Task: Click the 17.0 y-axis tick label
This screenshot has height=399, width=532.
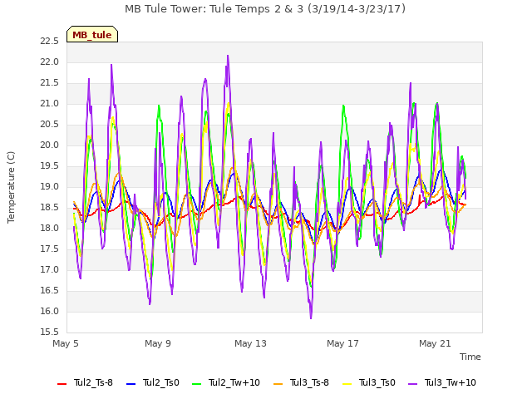Action: tap(50, 269)
